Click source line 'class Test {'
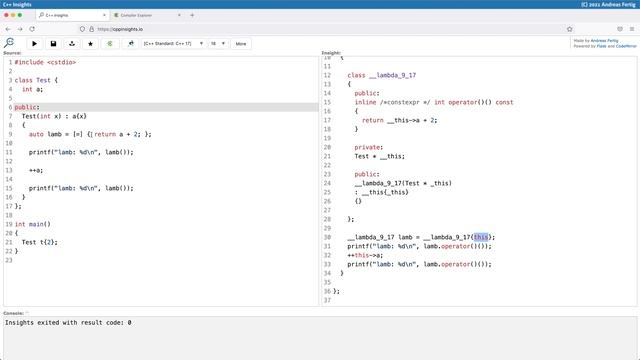This screenshot has height=360, width=640. (36, 80)
